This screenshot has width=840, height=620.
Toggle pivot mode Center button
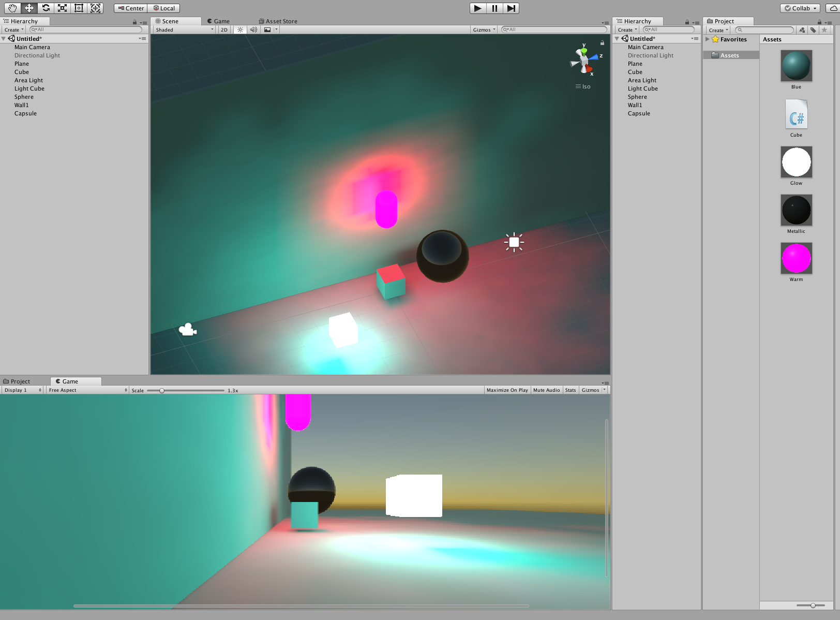coord(130,8)
